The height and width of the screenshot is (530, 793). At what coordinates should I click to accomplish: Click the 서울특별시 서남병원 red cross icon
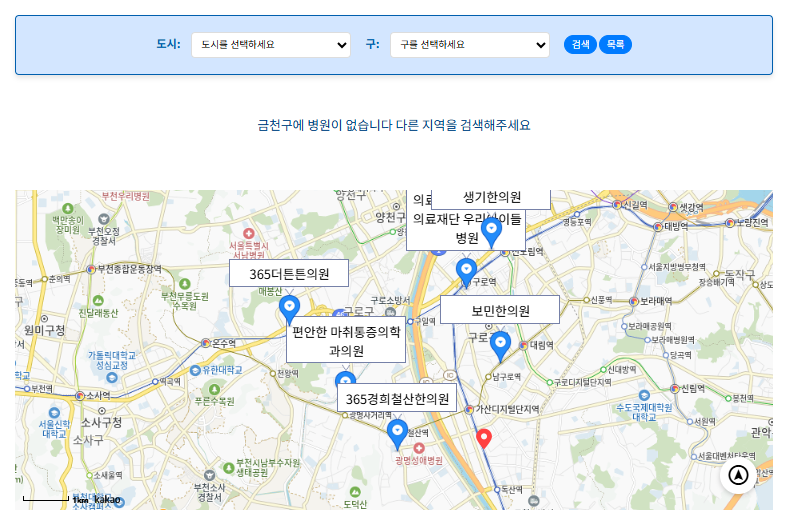[x=248, y=233]
